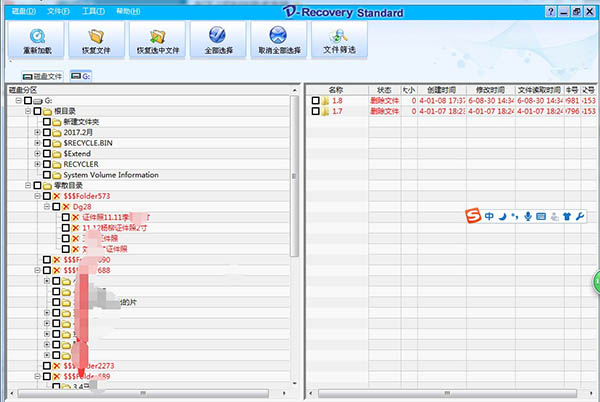This screenshot has width=600, height=402.
Task: Click the red X icon beside Dg28
Action: tap(66, 207)
